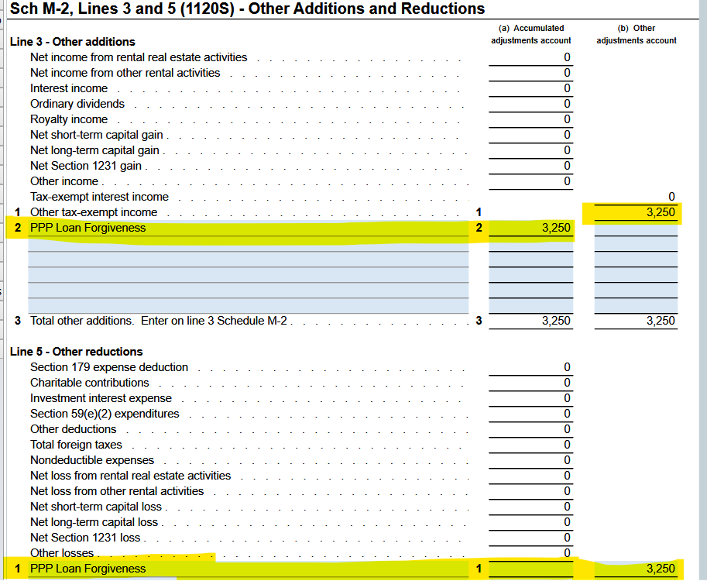Click the "Other tax-exempt income" row label
The image size is (707, 588).
pos(94,212)
